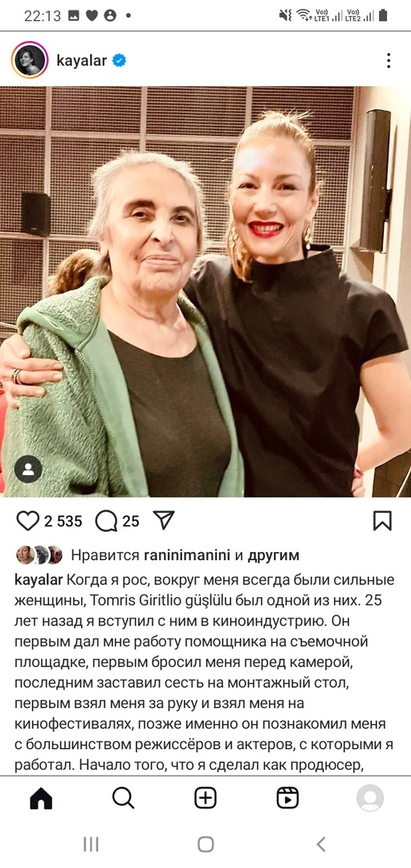Screen dimensions: 411x868
Task: Open kayalar profile from header username
Action: click(x=81, y=61)
